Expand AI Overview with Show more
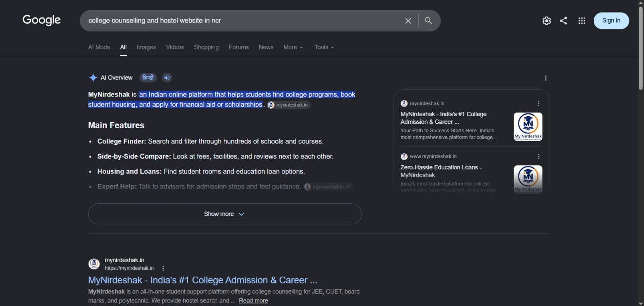The height and width of the screenshot is (306, 644). [225, 214]
